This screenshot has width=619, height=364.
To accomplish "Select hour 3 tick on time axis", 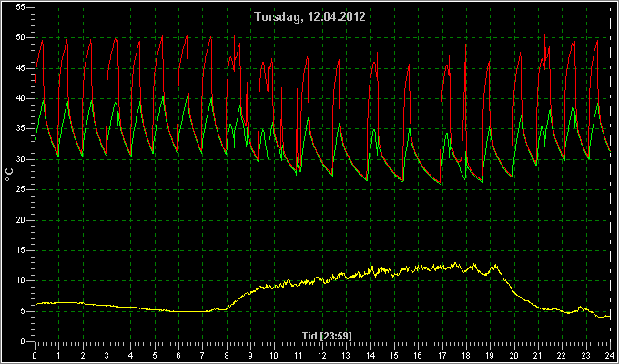I will tap(107, 355).
